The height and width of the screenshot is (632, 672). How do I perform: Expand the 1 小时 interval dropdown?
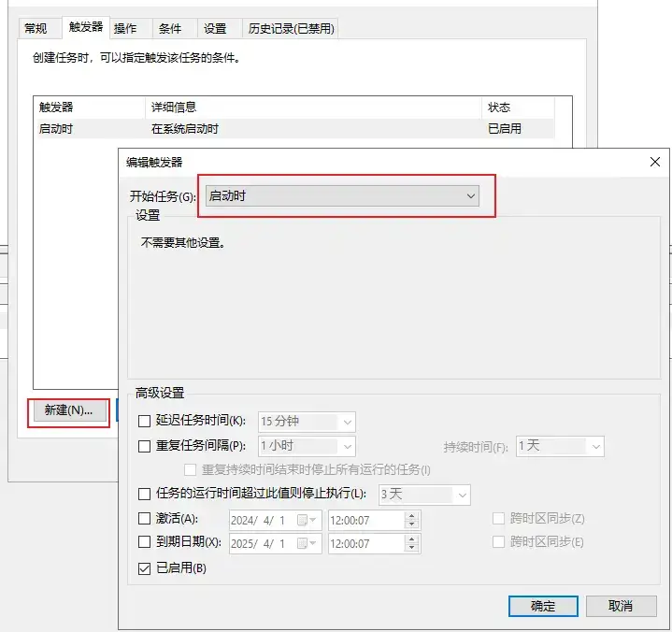(x=307, y=446)
